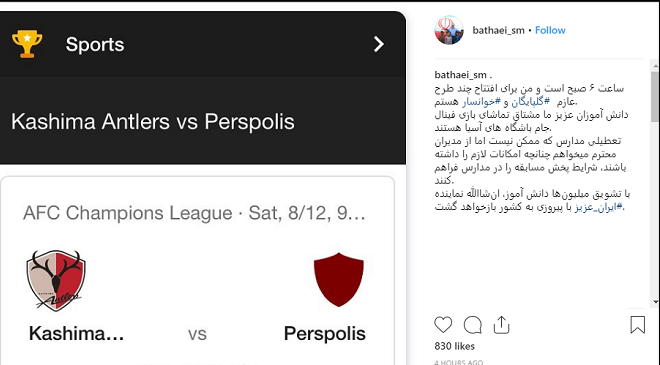The height and width of the screenshot is (365, 660).
Task: Follow the bathaei_sm account
Action: tap(550, 30)
